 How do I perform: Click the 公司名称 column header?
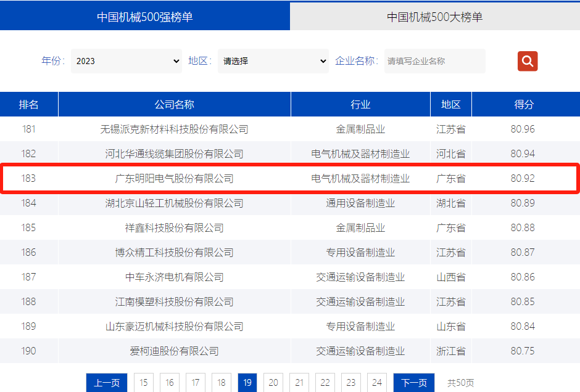[175, 105]
